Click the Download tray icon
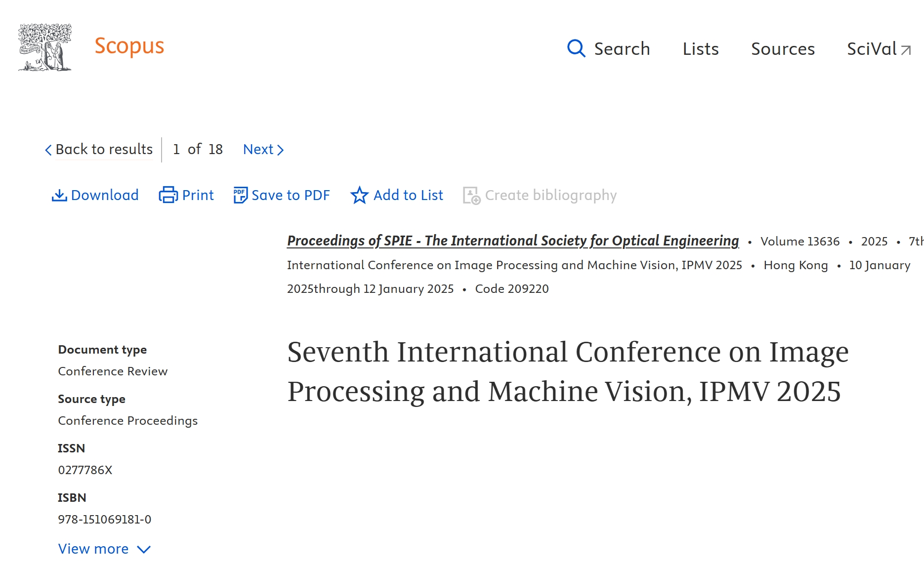924x565 pixels. (59, 196)
